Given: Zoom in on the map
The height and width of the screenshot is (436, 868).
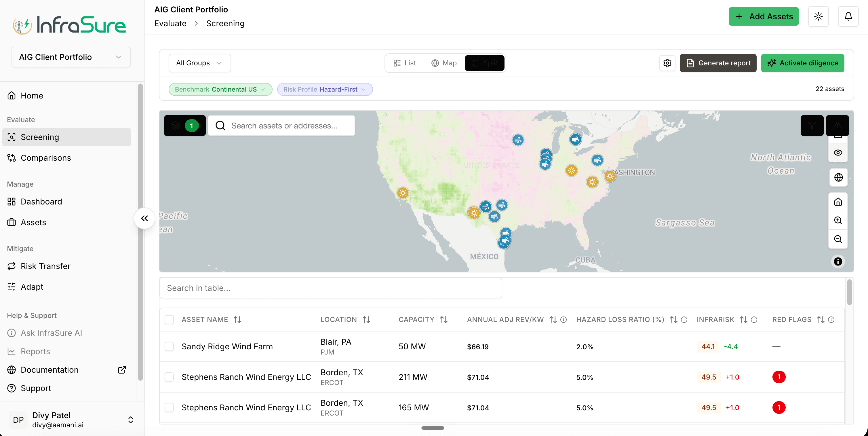Looking at the screenshot, I should [x=838, y=221].
